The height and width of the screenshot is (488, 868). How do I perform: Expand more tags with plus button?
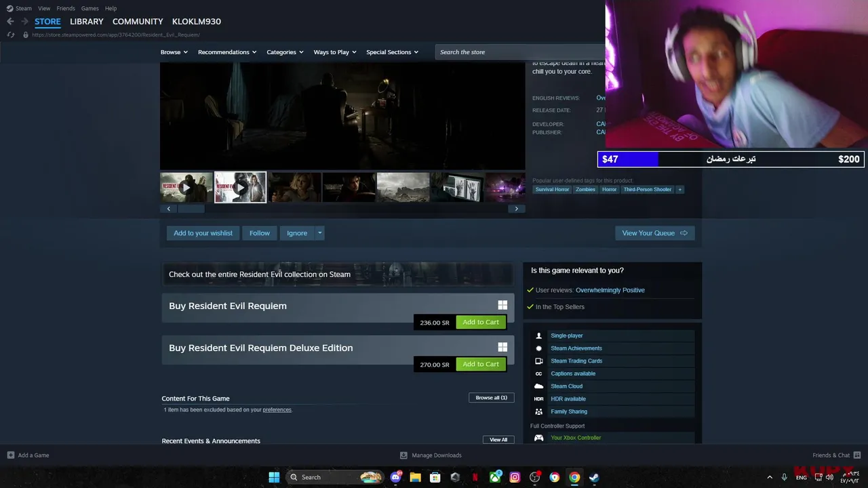(x=679, y=190)
